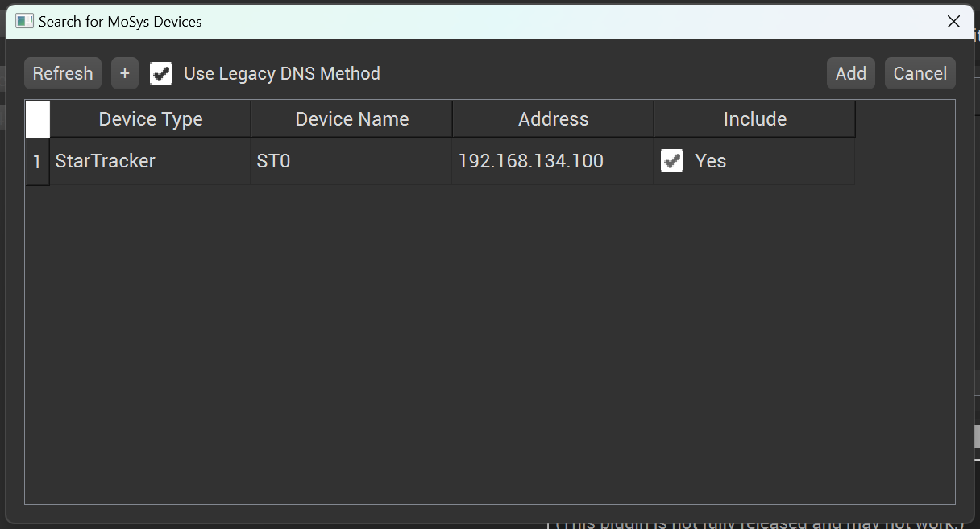Toggle the Use Legacy DNS Method checkbox
This screenshot has height=529, width=980.
(x=161, y=73)
